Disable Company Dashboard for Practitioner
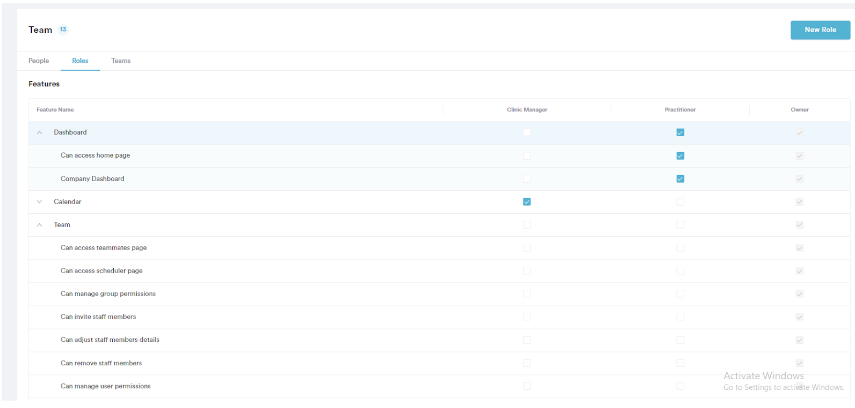Screen dimensions: 855x408 [x=680, y=179]
